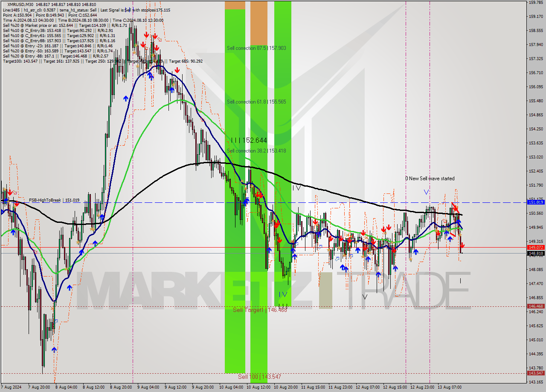Click the 'Target100: 143.547' targets line
The height and width of the screenshot is (392, 546).
[102, 61]
